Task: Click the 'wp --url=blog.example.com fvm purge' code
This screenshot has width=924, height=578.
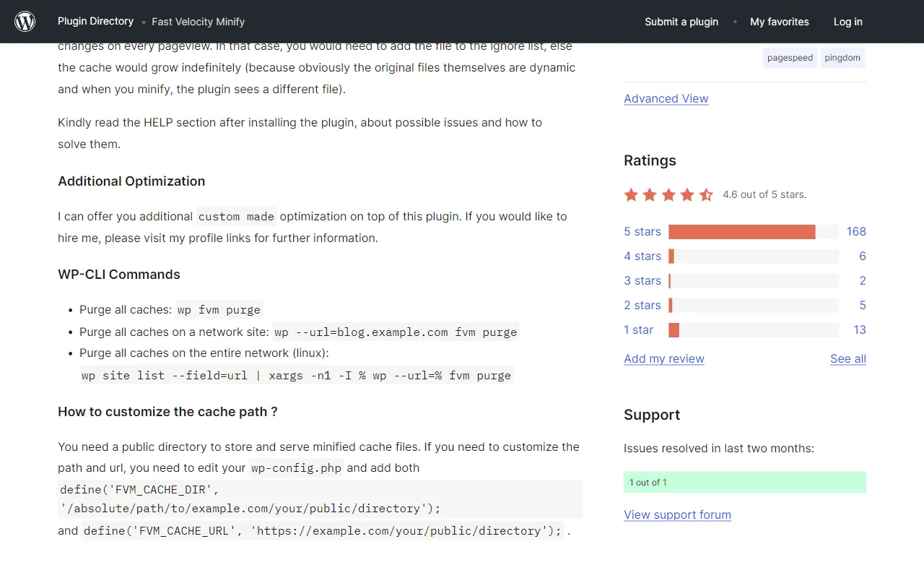Action: [x=396, y=332]
